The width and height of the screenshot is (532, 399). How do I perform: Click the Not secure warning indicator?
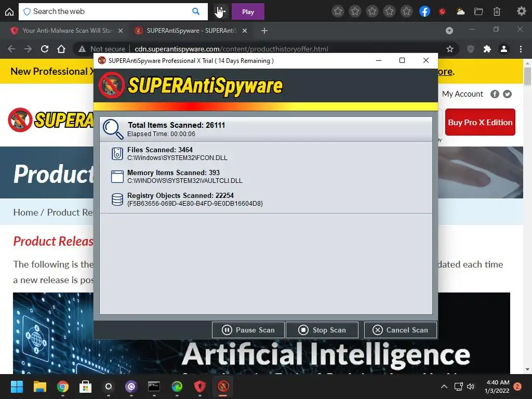pos(102,49)
